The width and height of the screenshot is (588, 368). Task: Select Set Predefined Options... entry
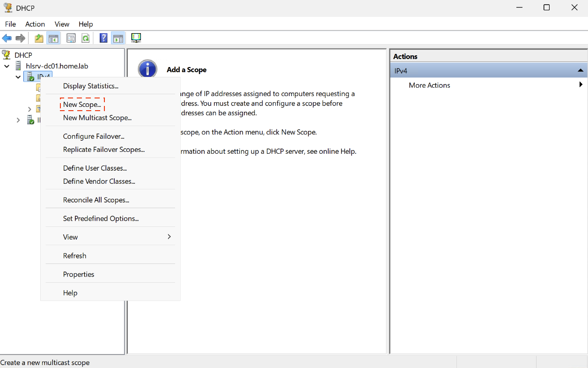pos(101,218)
